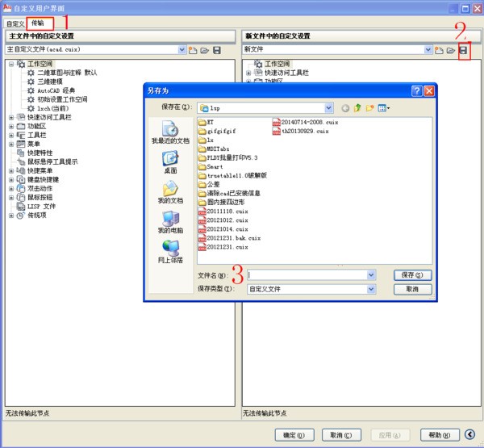
Task: Open 网上邻居 places shortcut
Action: tap(170, 252)
